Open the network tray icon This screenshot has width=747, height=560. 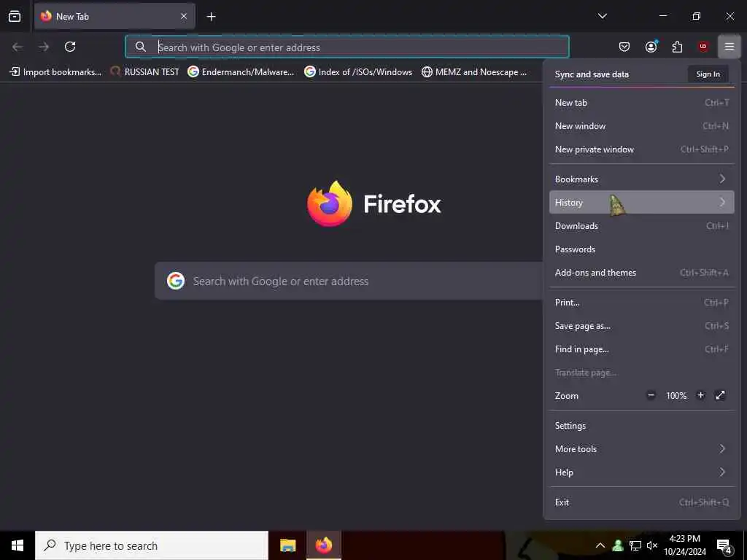[x=635, y=545]
